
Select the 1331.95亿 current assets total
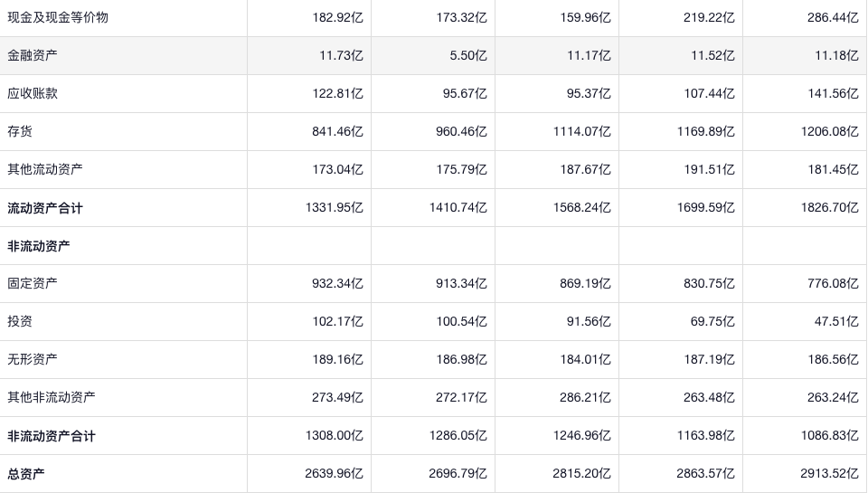pyautogui.click(x=334, y=208)
